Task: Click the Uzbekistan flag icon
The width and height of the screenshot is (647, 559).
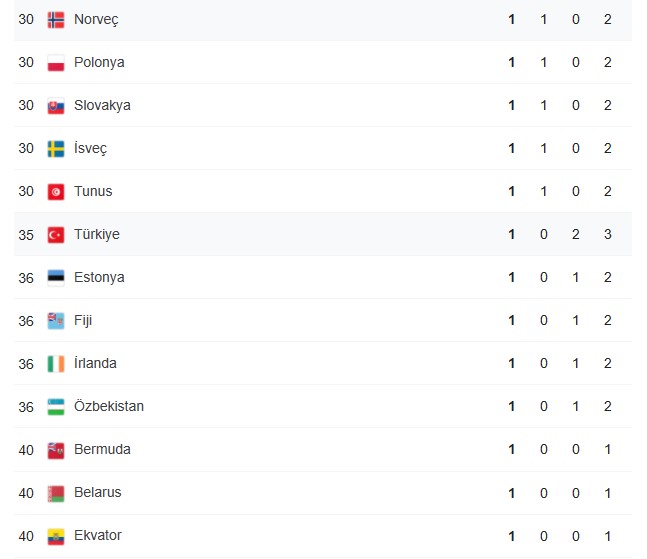Action: (56, 407)
